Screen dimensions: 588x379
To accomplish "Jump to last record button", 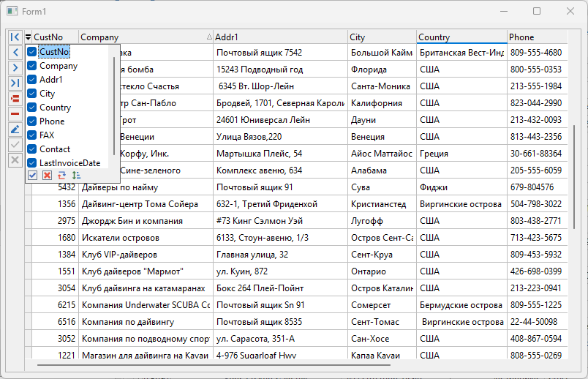I will 15,83.
